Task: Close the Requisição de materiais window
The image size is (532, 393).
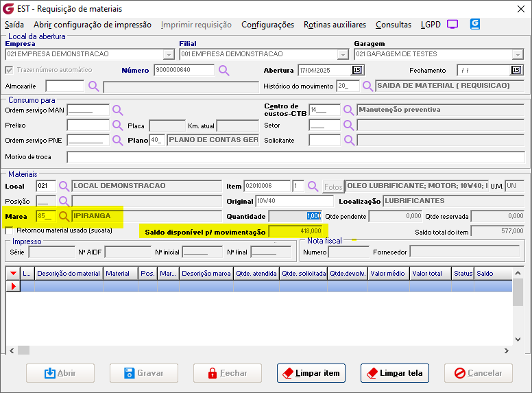Action: coord(521,9)
